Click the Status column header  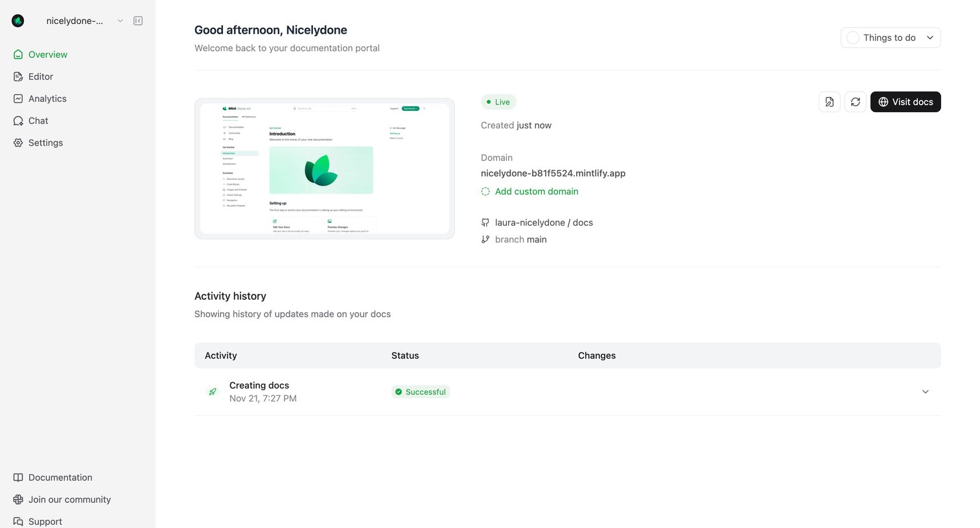pos(405,355)
